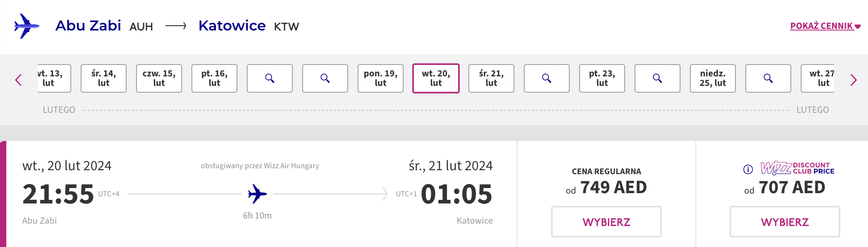Select date tab niedz. 25, lut
This screenshot has height=247, width=868.
(713, 78)
